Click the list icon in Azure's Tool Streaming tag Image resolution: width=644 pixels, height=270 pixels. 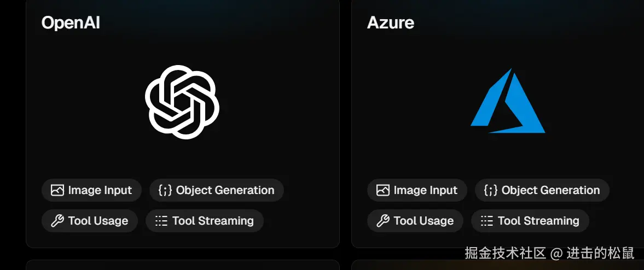tap(487, 221)
